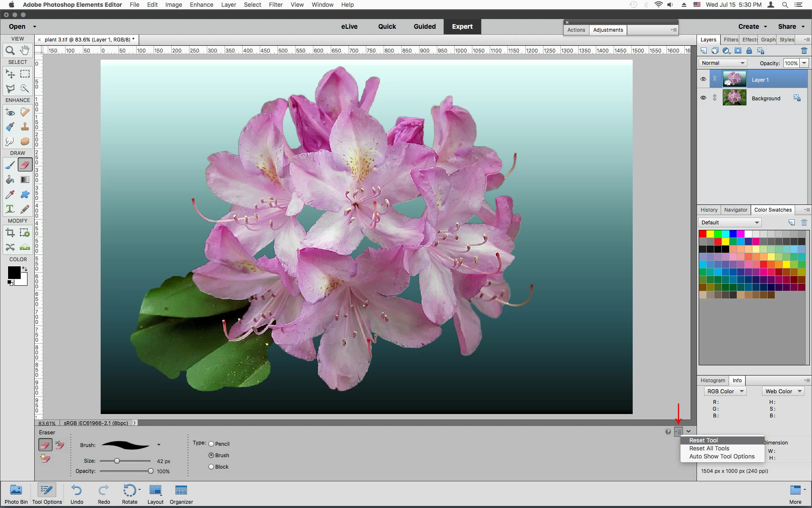Open the Normal blend mode dropdown
The height and width of the screenshot is (508, 812).
pos(723,63)
